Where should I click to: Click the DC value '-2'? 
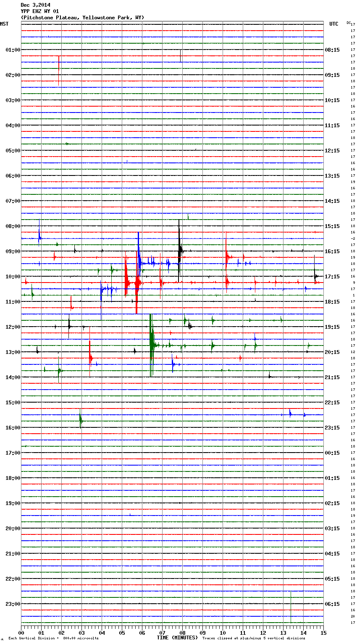[353, 238]
